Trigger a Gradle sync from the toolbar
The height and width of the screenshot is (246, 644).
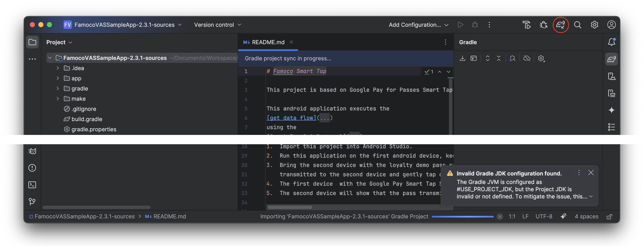pyautogui.click(x=561, y=25)
